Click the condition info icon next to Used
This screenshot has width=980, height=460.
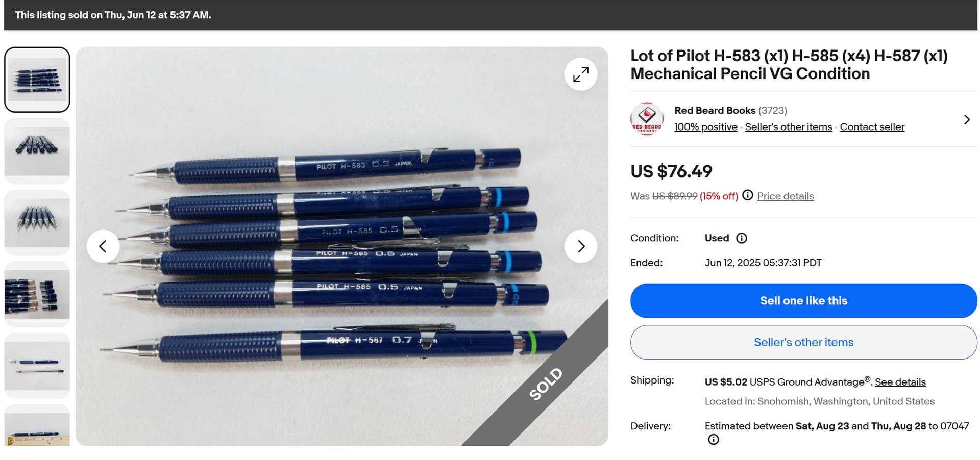coord(742,238)
